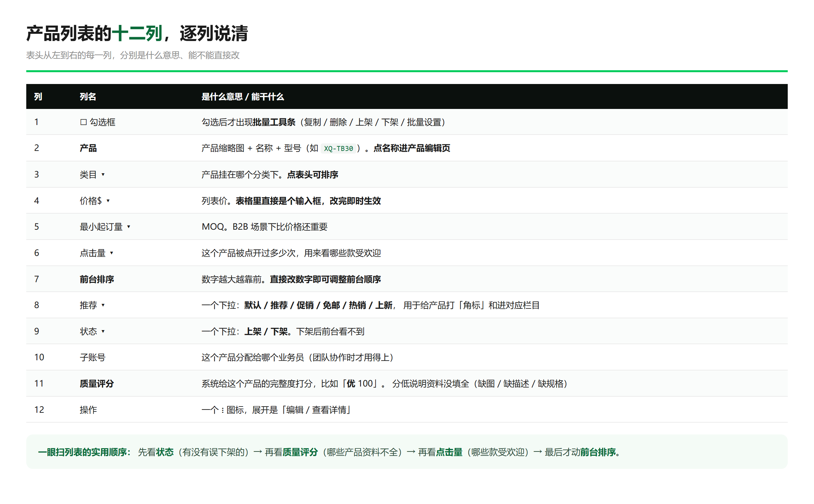Click the text 表格里直接是个输入框，改完即时生效
Viewport: 814px width, 504px height.
point(308,201)
